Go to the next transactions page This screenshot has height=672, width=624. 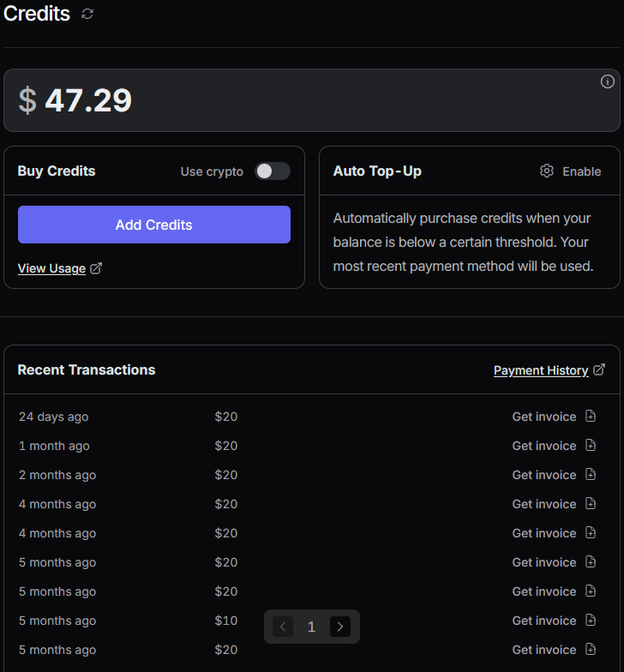pos(340,627)
